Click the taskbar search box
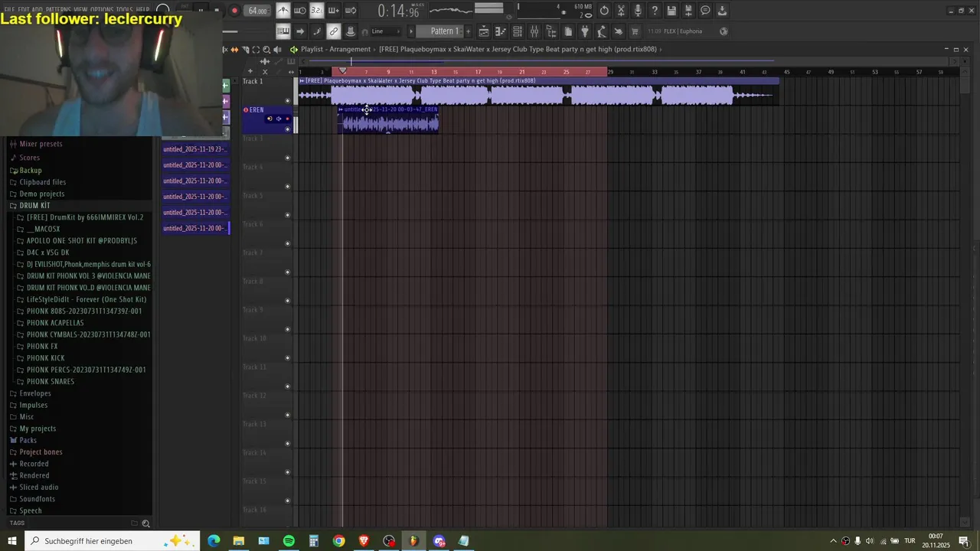The height and width of the screenshot is (551, 980). pyautogui.click(x=113, y=541)
